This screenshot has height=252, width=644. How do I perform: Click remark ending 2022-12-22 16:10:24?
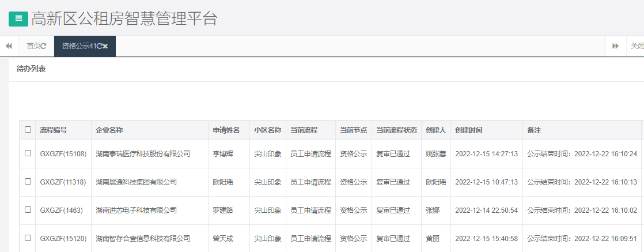point(582,154)
